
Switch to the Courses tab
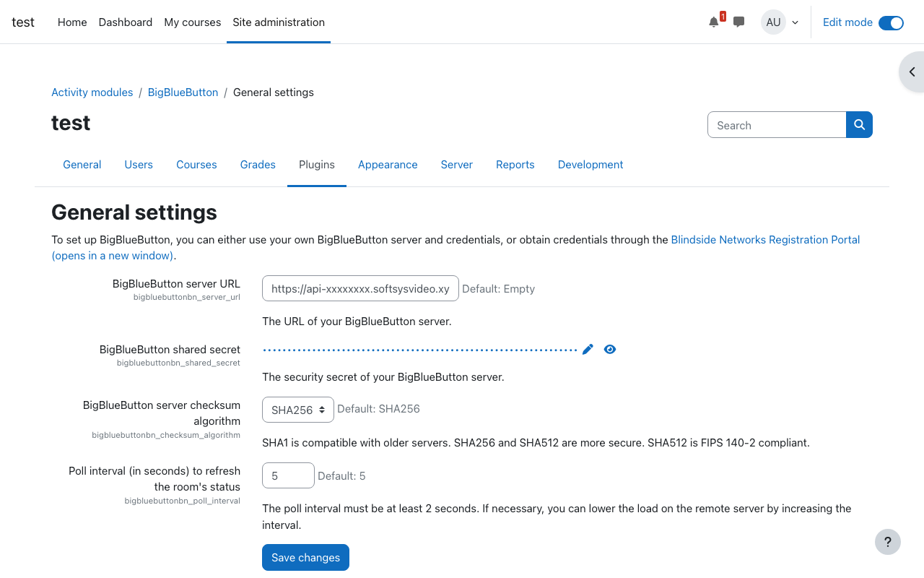(196, 165)
